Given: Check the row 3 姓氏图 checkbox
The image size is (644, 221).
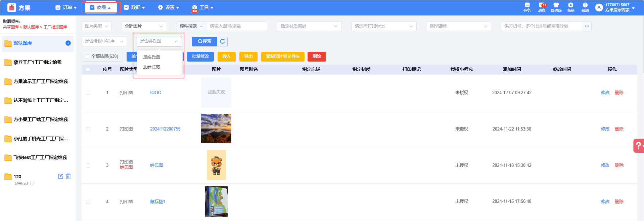Looking at the screenshot, I should pos(88,165).
